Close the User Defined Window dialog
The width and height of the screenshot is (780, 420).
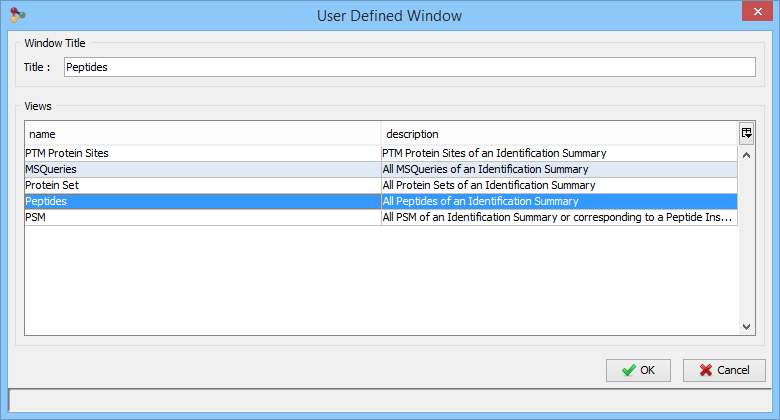point(757,11)
